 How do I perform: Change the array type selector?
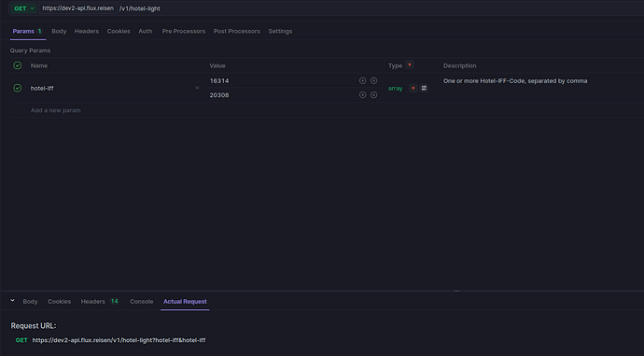coord(395,88)
